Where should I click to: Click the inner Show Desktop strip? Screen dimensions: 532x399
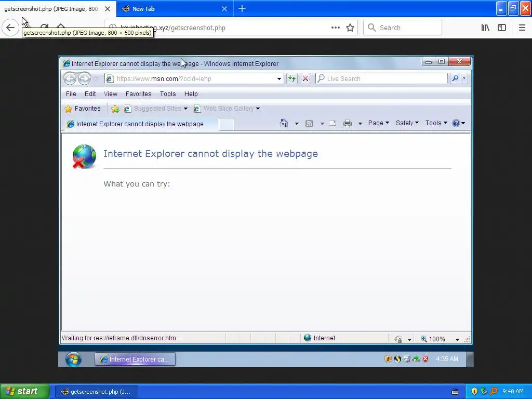(x=470, y=360)
